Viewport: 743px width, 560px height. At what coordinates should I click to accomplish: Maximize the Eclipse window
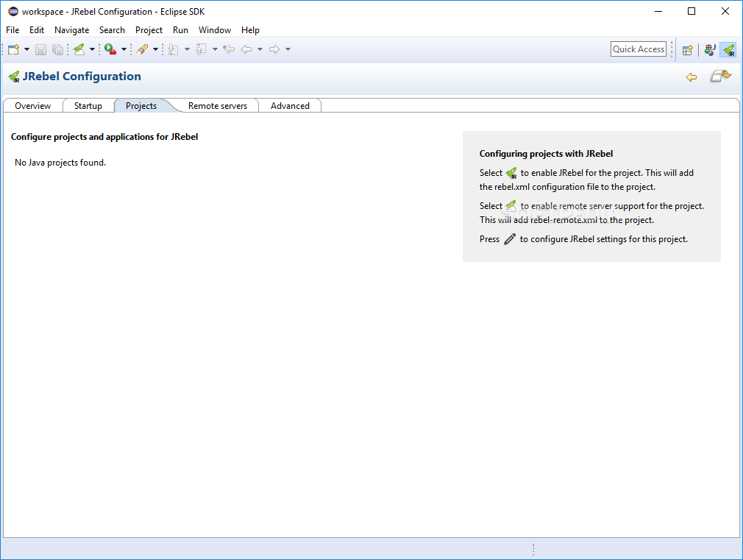692,11
